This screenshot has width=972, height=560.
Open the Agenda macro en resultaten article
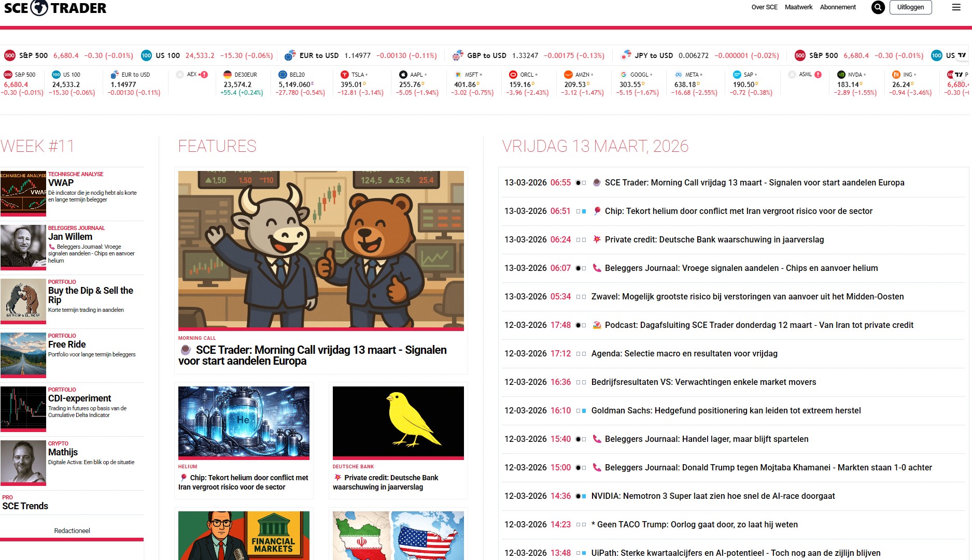coord(684,353)
